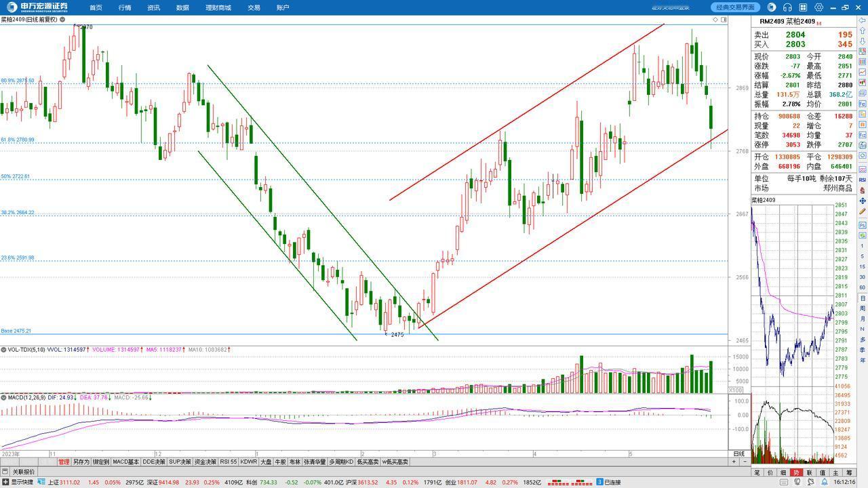Switch to the 势 trend tab
868x488 pixels.
pyautogui.click(x=796, y=472)
